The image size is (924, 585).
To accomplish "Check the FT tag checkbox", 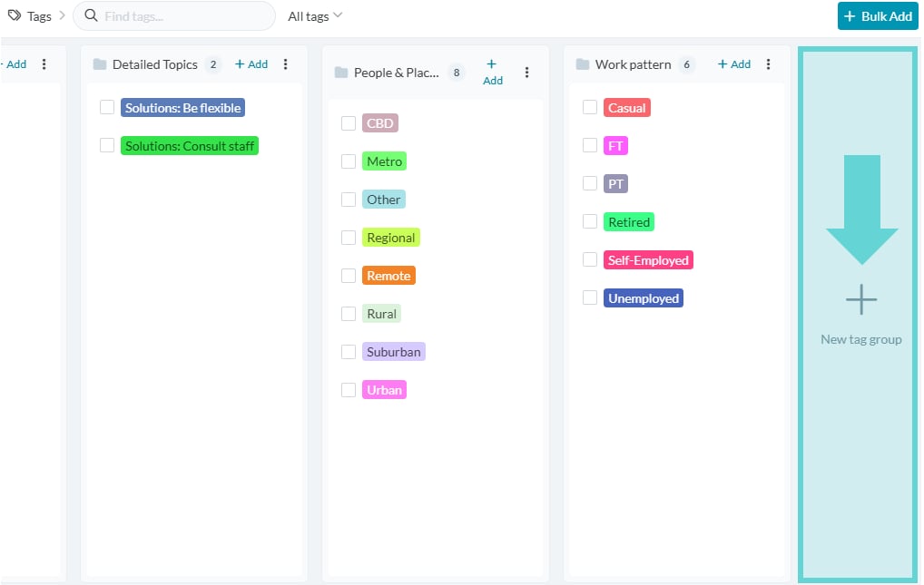I will 590,145.
